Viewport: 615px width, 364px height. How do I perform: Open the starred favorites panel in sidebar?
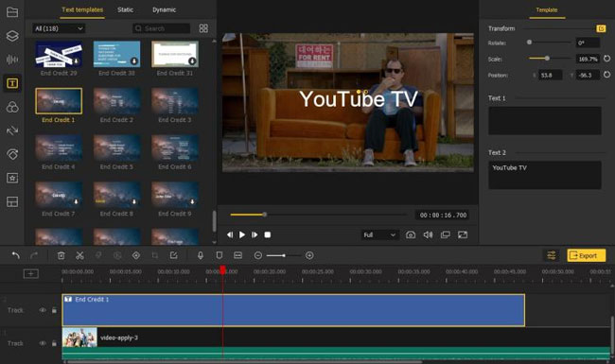tap(12, 178)
